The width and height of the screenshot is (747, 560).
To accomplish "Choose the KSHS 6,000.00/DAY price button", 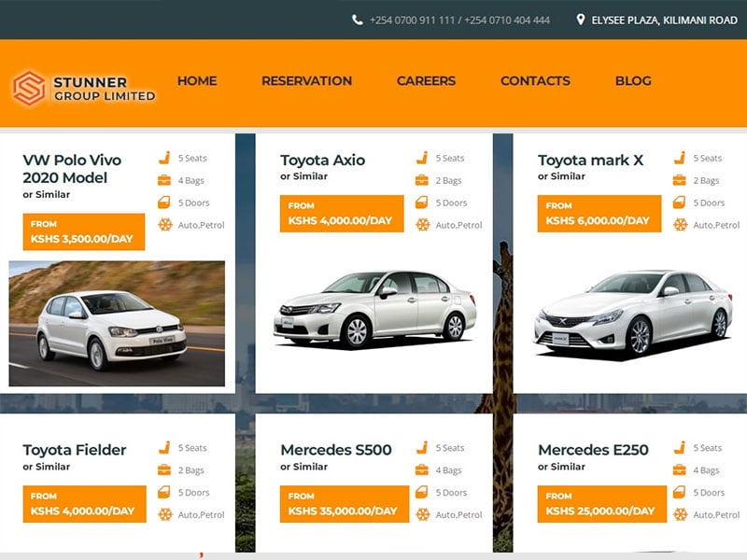I will (599, 214).
